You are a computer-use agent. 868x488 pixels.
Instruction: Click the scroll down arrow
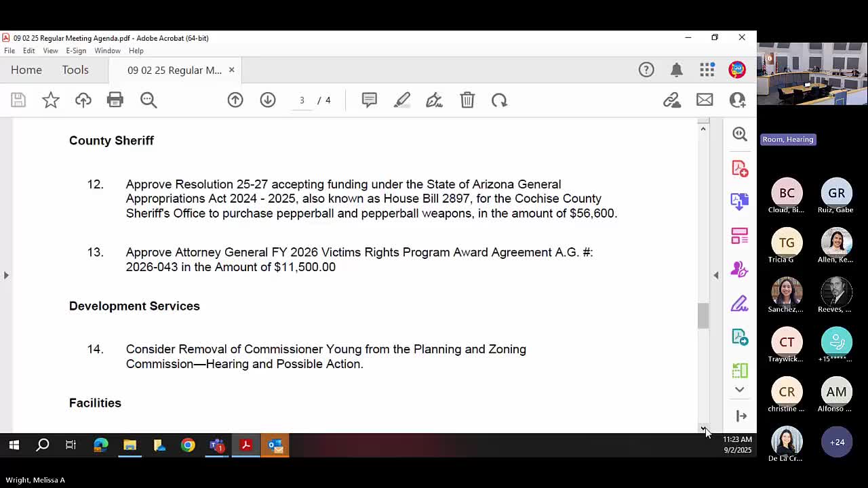coord(703,428)
